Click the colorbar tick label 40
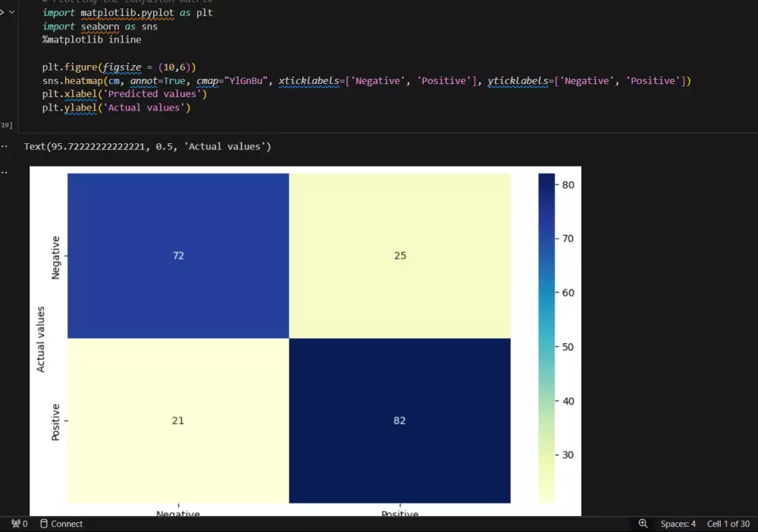Viewport: 758px width, 532px height. pyautogui.click(x=568, y=401)
